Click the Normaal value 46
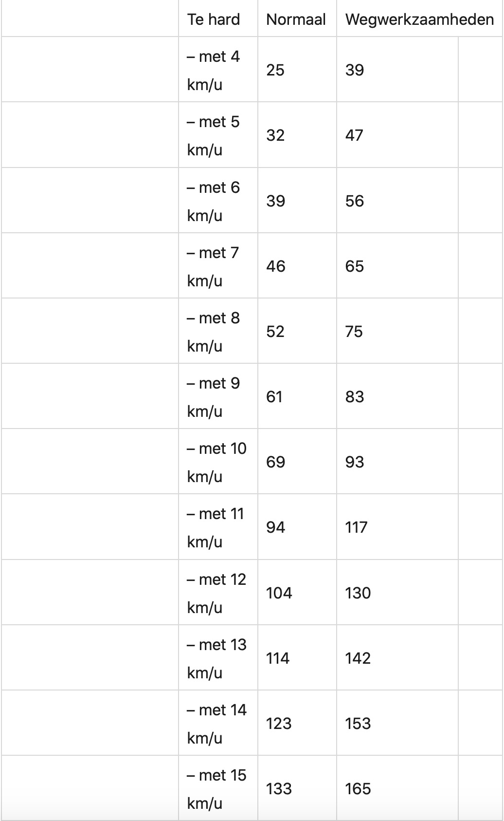 (276, 266)
